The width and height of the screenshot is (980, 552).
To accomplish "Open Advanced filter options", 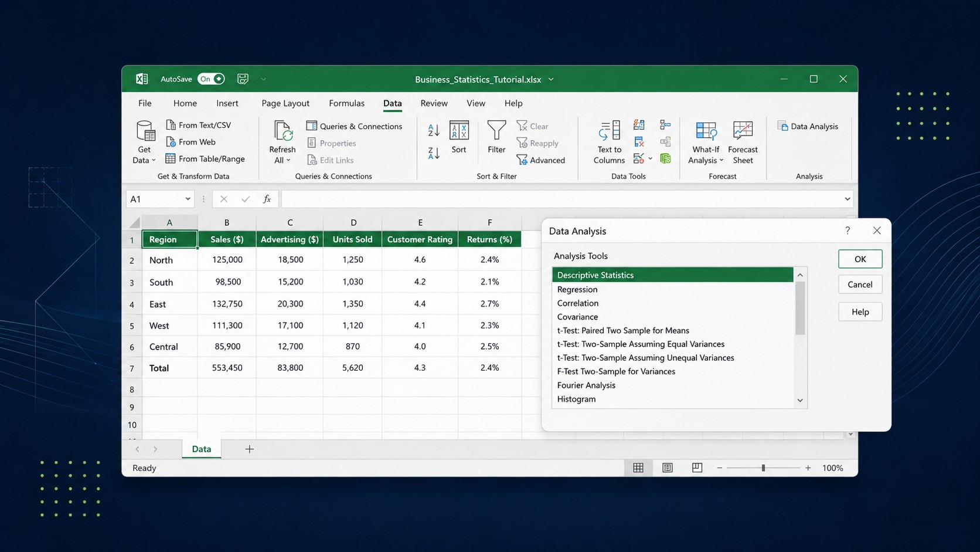I will coord(541,160).
